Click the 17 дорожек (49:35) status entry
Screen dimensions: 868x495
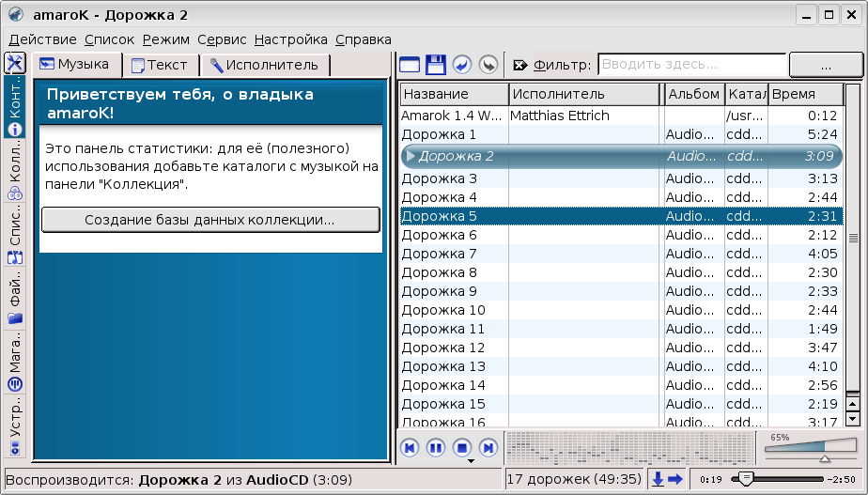[575, 479]
